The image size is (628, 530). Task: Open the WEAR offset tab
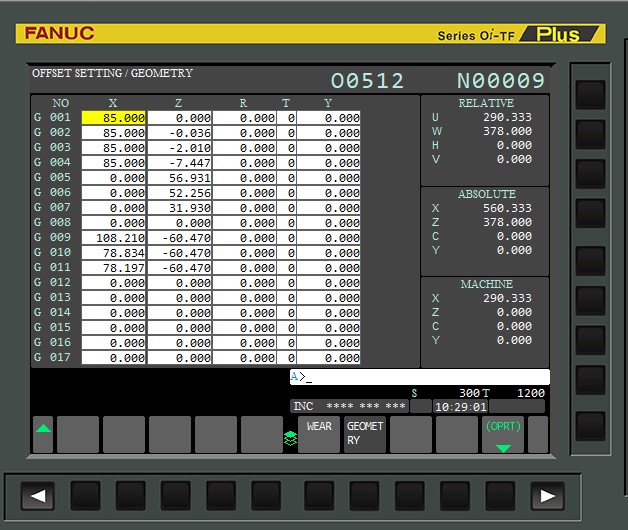click(319, 434)
